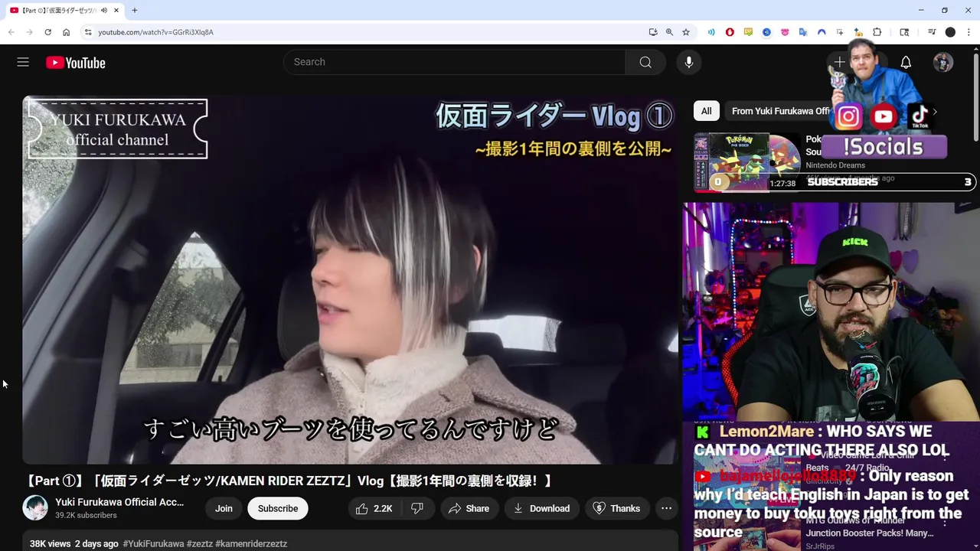Viewport: 980px width, 551px height.
Task: Open the translate extension icon
Action: pyautogui.click(x=803, y=32)
